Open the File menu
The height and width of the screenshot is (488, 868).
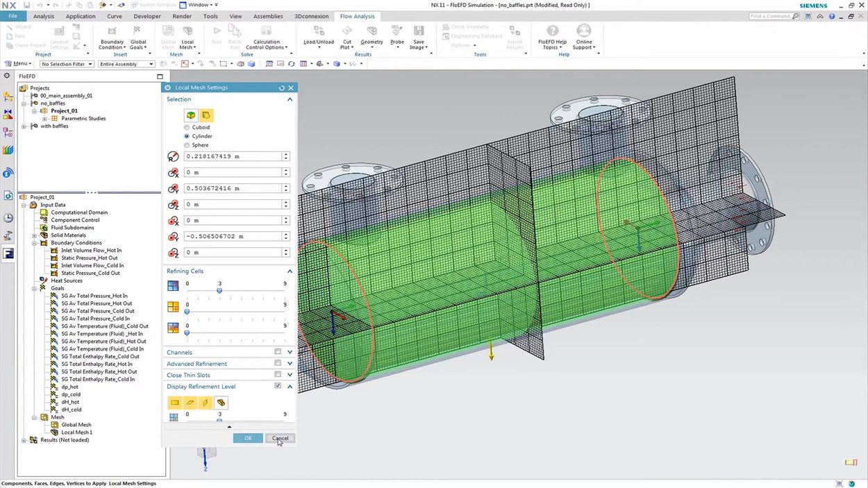point(12,16)
